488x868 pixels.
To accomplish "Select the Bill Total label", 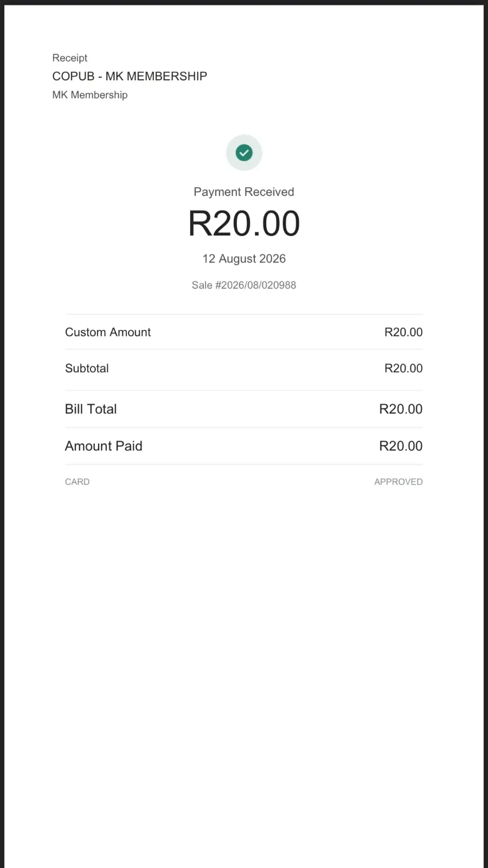I will (91, 409).
